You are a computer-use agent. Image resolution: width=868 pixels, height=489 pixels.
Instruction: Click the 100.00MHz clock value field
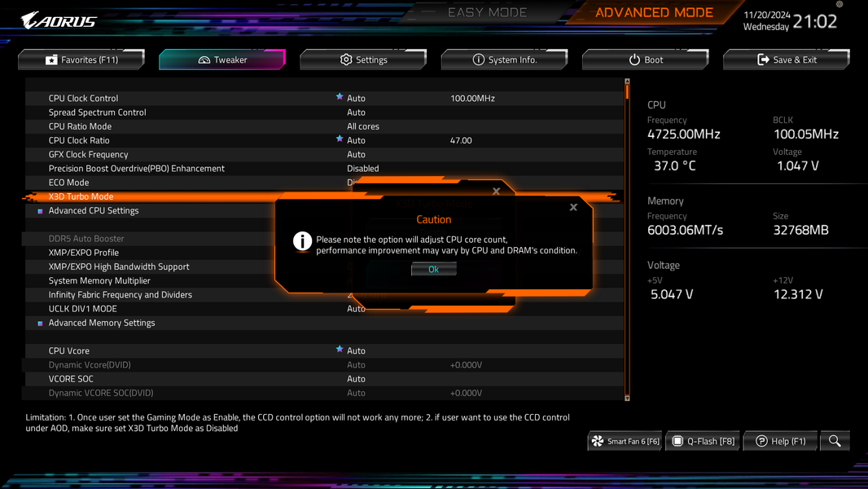[x=472, y=98]
